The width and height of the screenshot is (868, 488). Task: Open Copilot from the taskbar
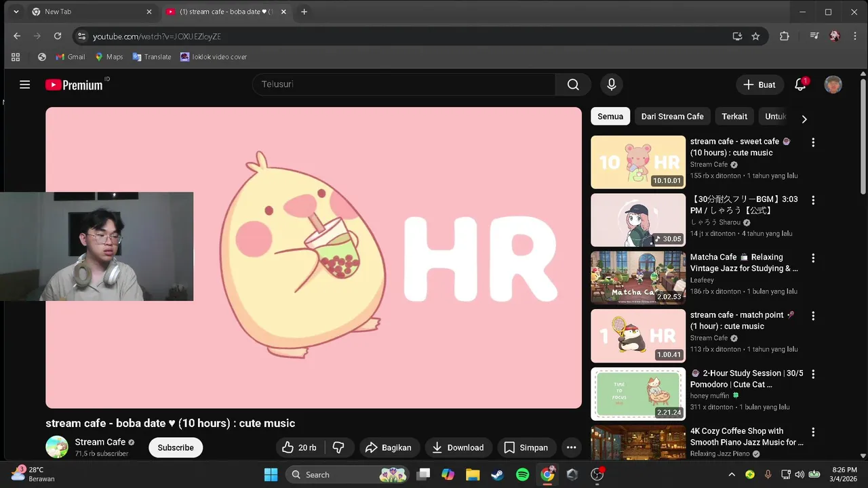tap(448, 474)
